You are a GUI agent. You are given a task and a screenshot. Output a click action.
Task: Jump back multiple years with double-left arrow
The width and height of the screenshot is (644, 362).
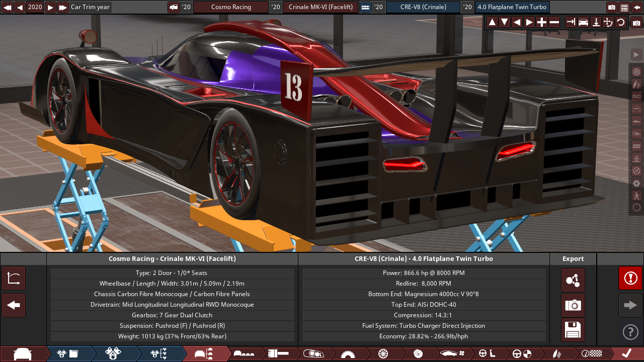pyautogui.click(x=7, y=7)
